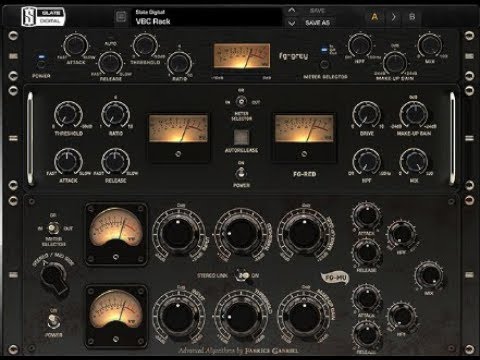Click the SAVE preset button

(x=317, y=11)
